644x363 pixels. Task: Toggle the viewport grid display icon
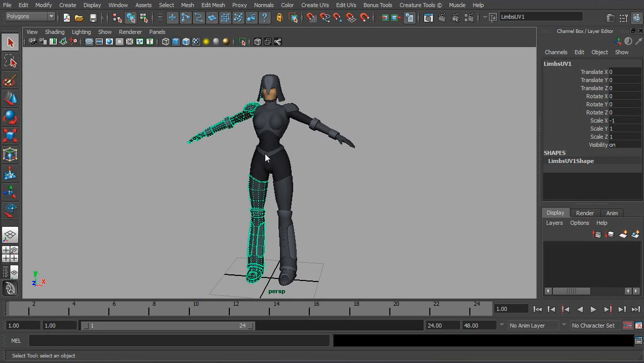point(89,42)
